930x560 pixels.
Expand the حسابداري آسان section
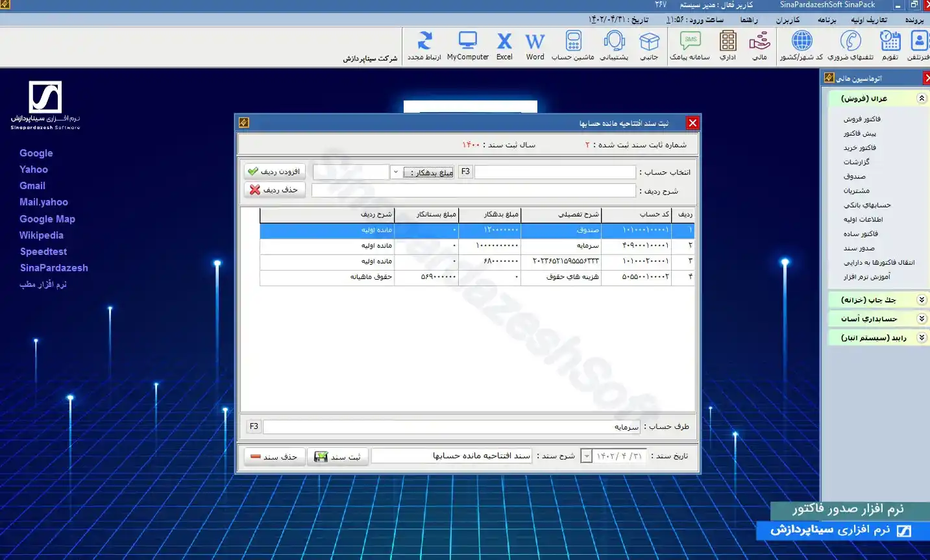(921, 318)
